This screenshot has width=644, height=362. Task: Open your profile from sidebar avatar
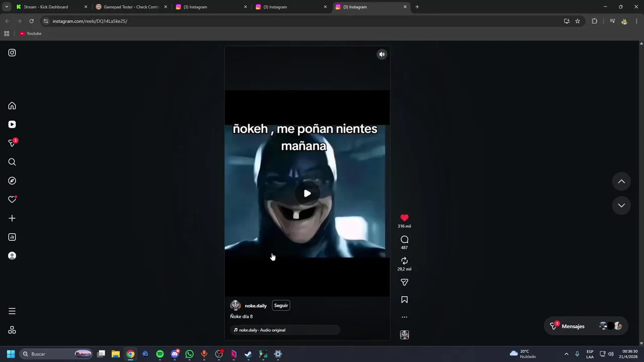pyautogui.click(x=12, y=255)
